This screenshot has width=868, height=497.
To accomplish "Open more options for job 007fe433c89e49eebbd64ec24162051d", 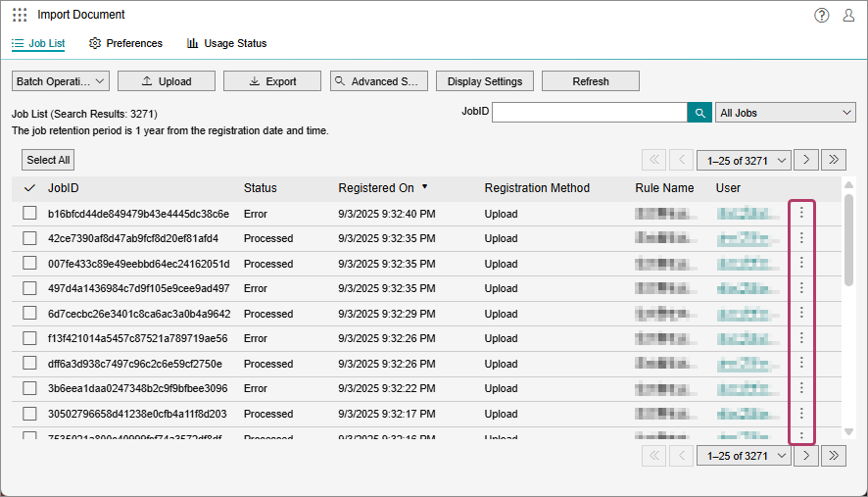I will point(801,263).
